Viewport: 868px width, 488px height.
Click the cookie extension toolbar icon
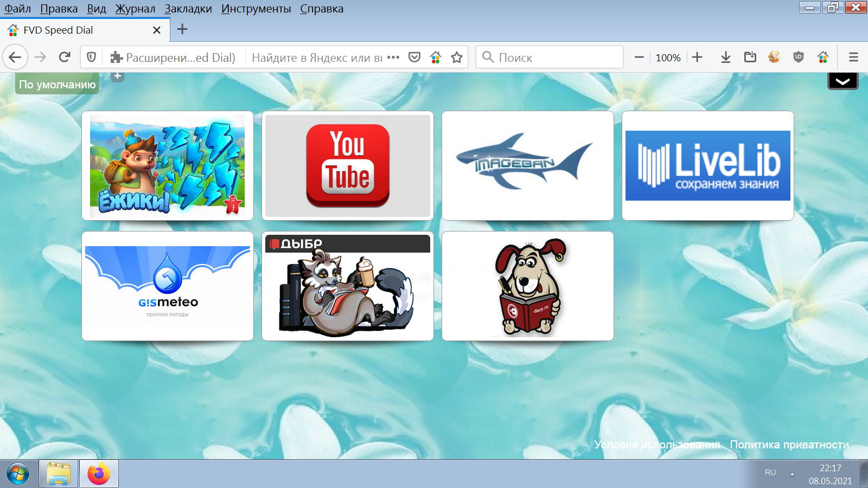774,57
